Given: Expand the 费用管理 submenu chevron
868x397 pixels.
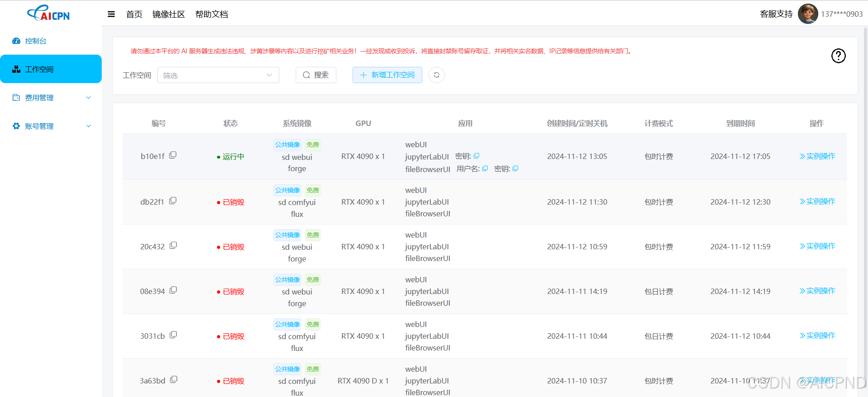Looking at the screenshot, I should click(89, 98).
